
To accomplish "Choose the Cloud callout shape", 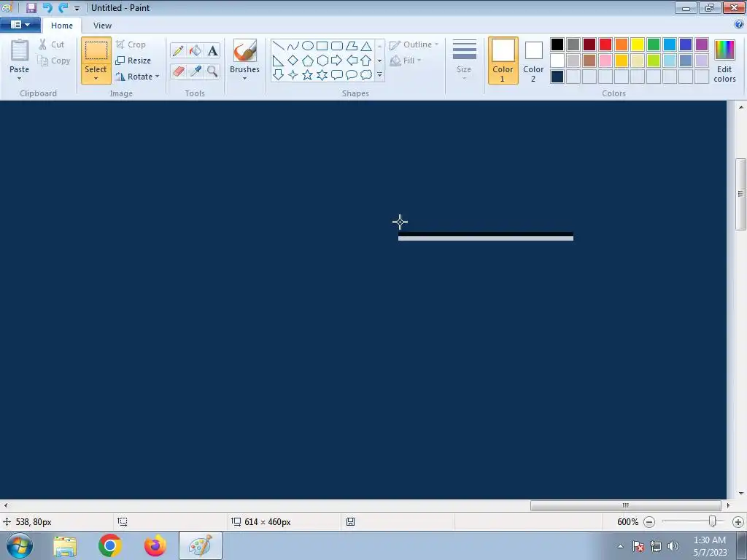I will point(366,75).
